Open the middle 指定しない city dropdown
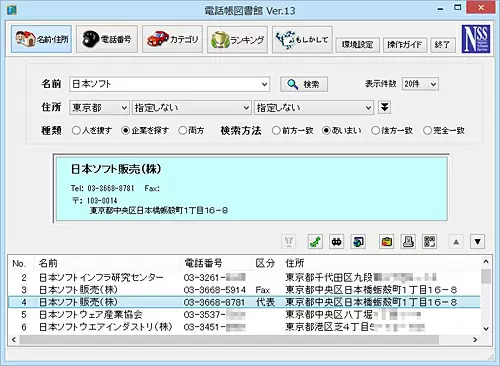Screen dimensions: 500x366 tap(191, 108)
